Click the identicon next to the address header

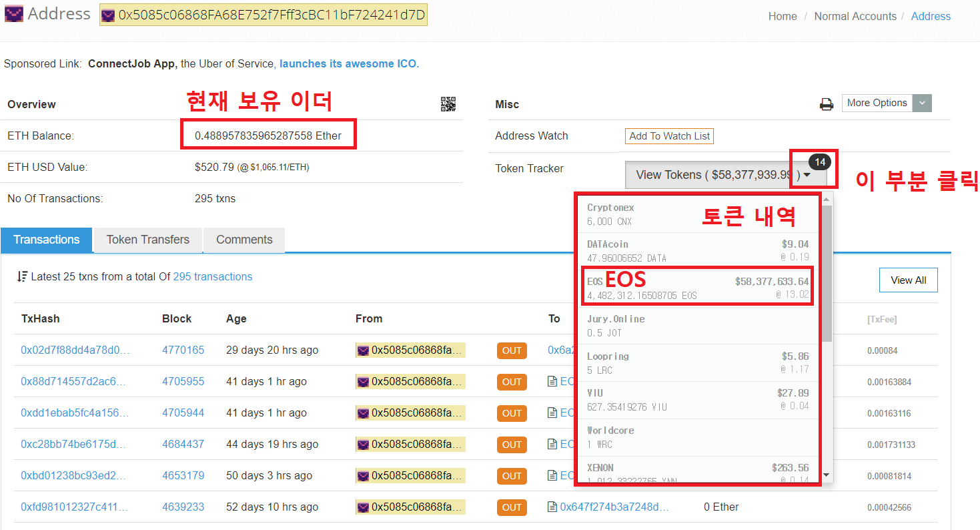109,13
